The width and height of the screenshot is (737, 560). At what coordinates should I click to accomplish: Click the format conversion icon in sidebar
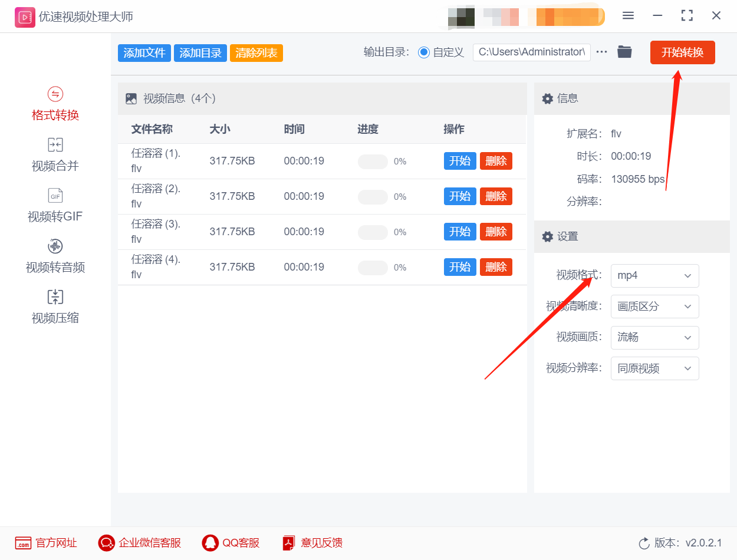[55, 94]
